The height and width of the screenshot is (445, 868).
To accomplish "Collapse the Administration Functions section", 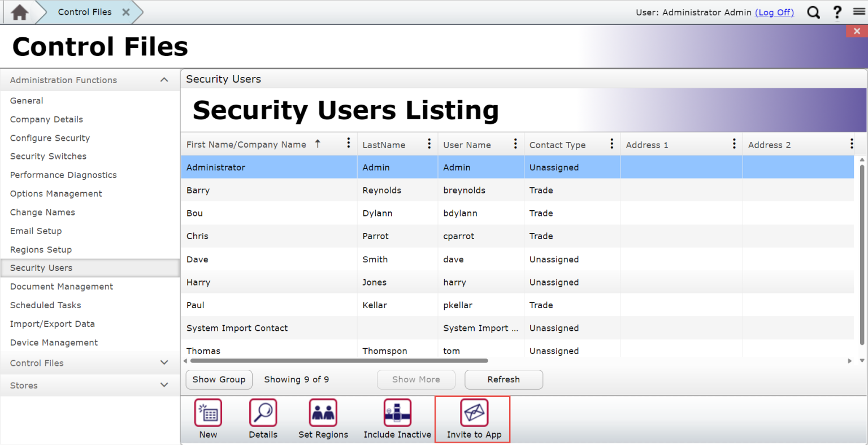I will click(164, 80).
